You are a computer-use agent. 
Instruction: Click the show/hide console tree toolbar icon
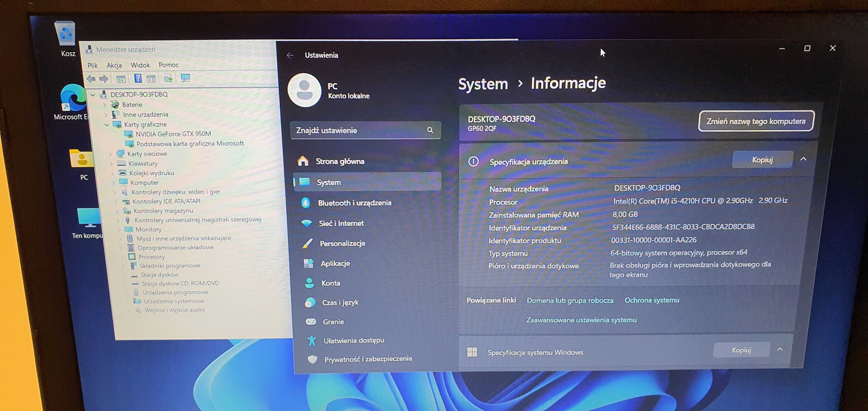pos(121,79)
